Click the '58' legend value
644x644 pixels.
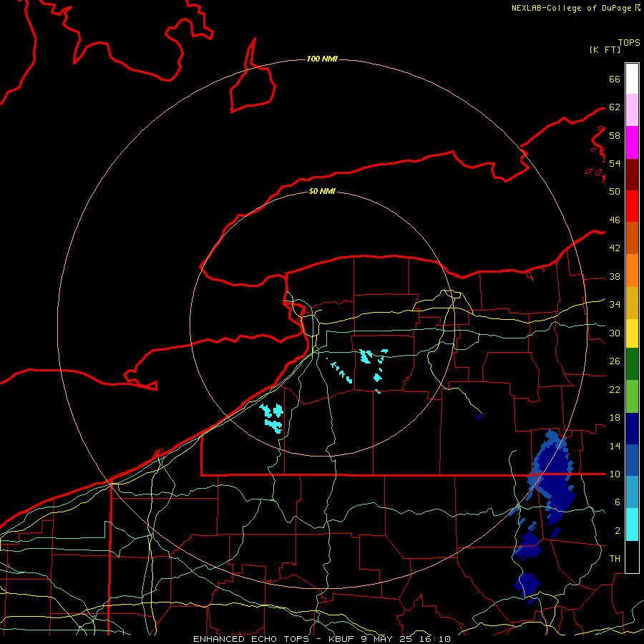(615, 135)
